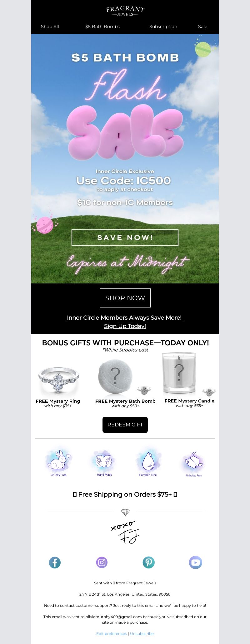Follow the Sign Up Today! link
The image size is (250, 644).
(125, 326)
